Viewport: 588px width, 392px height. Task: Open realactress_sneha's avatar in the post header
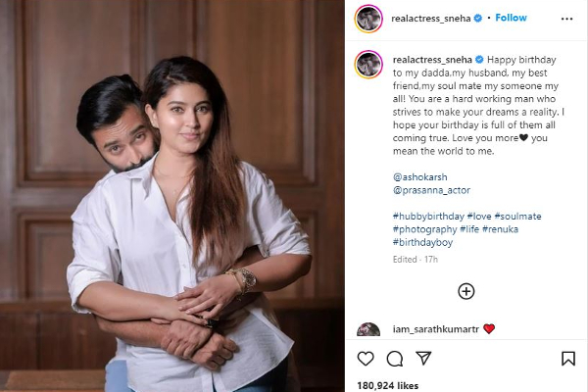pos(367,18)
